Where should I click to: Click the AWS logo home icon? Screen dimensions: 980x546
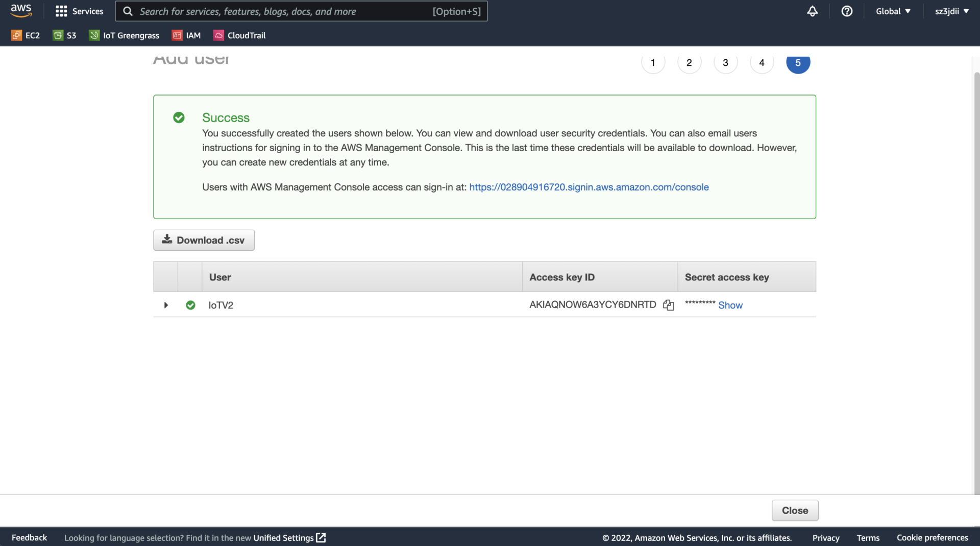click(x=21, y=11)
